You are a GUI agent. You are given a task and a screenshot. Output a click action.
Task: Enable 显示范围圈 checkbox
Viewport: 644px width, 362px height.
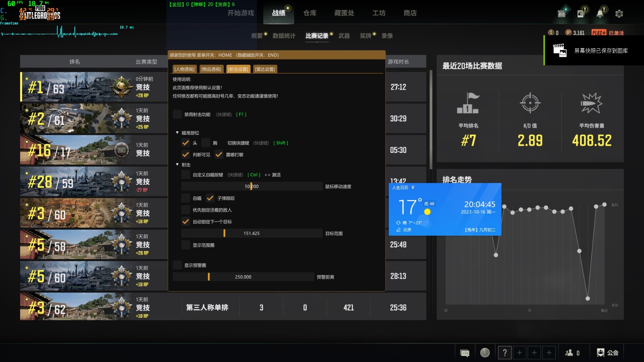click(186, 245)
